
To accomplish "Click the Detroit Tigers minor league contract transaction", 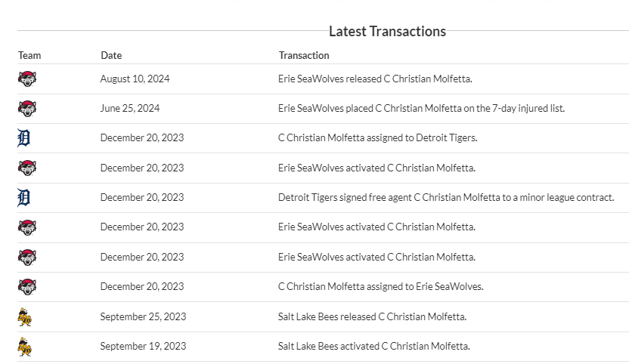I will [446, 197].
